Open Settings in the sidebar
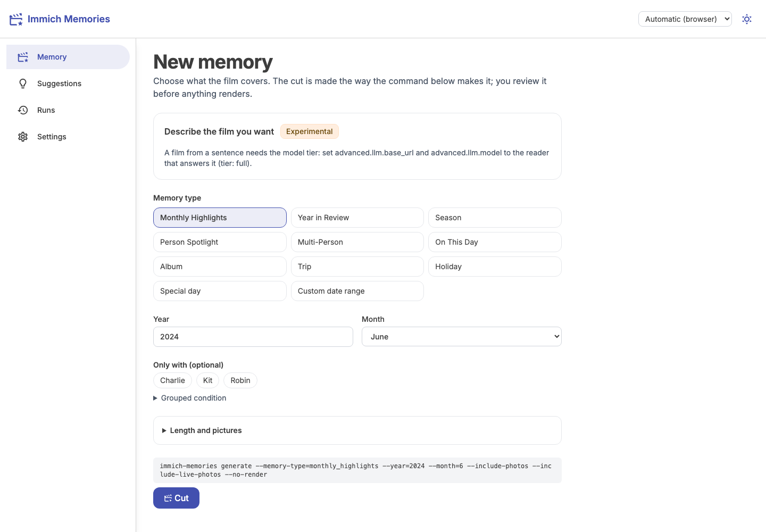 pos(68,137)
